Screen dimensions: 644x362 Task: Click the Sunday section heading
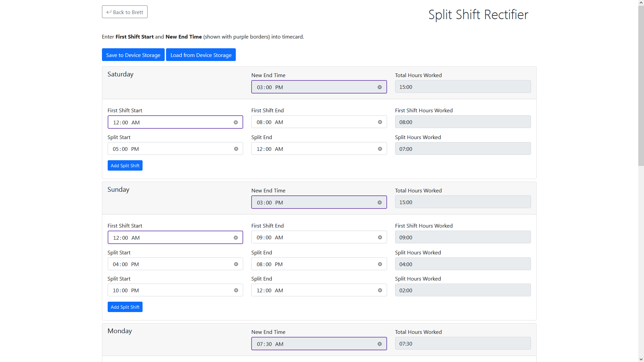click(118, 190)
